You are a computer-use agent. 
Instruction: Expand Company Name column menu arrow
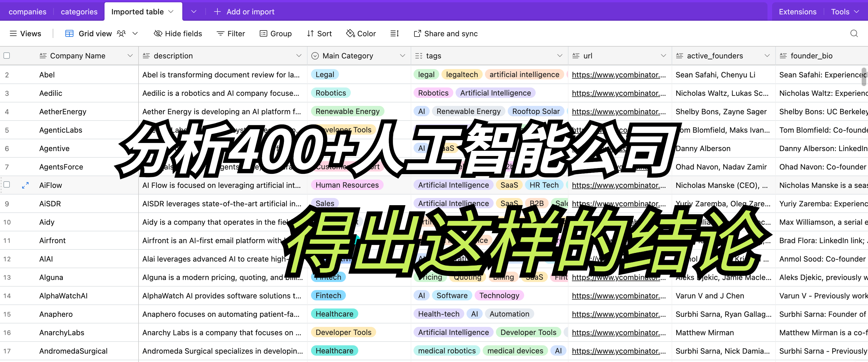130,56
